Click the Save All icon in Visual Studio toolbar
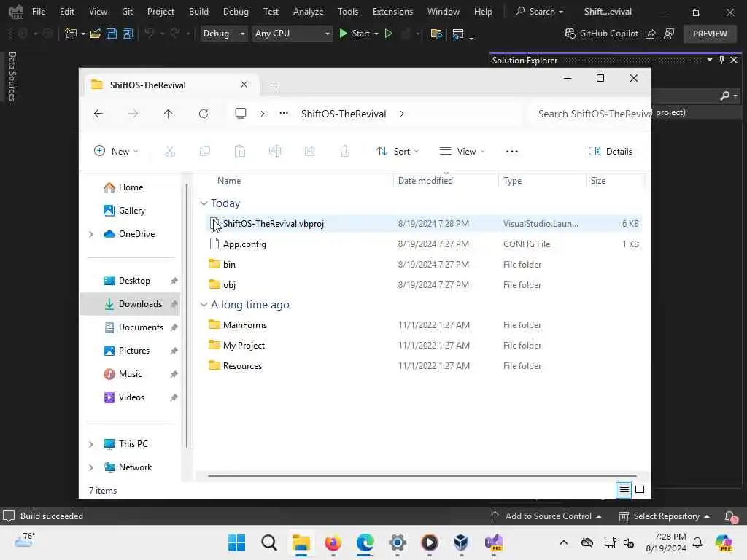Screen dimensions: 747x560 click(127, 34)
